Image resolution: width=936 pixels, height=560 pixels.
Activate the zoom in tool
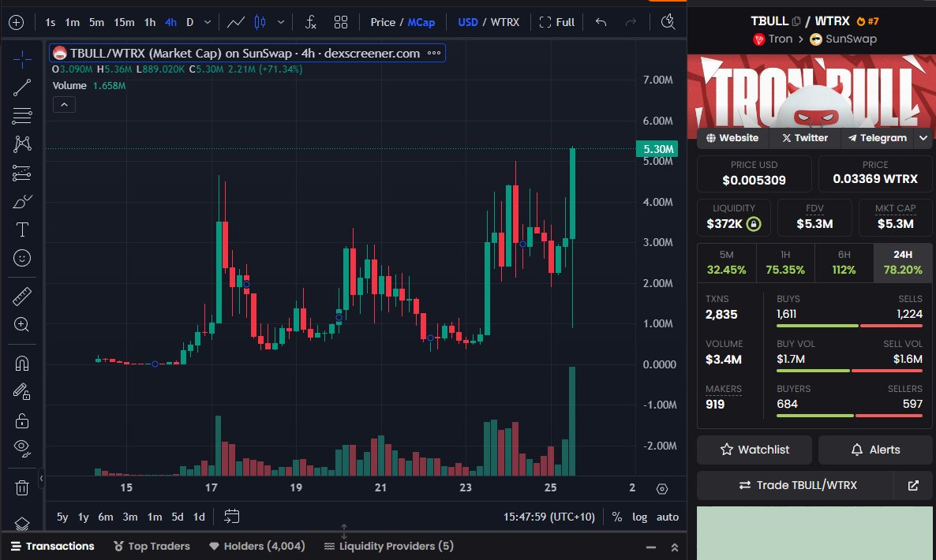22,324
